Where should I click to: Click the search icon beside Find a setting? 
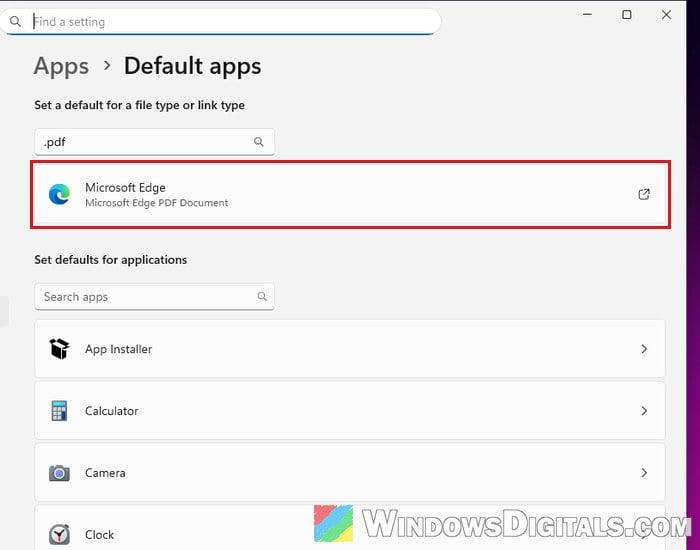tap(15, 21)
